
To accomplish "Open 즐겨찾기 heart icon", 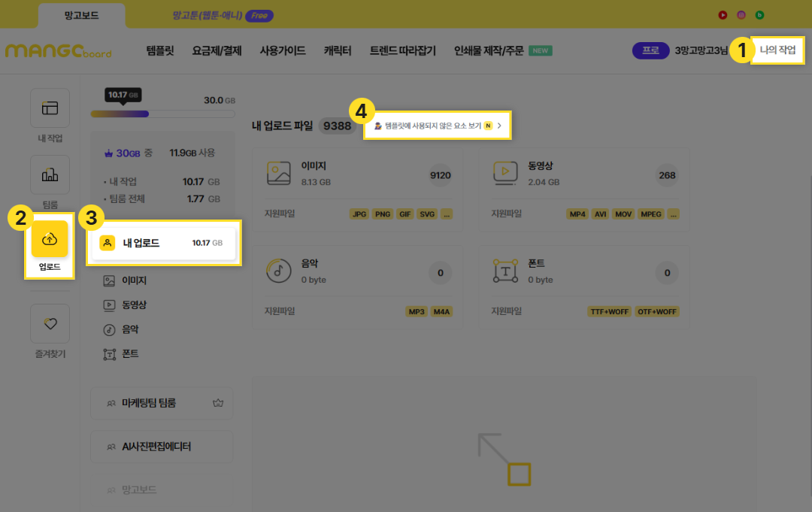I will coord(50,323).
